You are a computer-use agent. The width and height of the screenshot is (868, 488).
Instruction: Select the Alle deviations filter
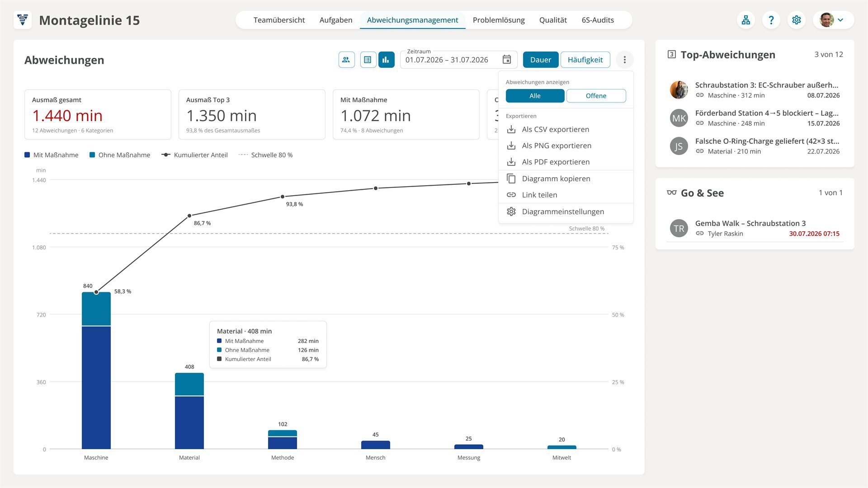pyautogui.click(x=535, y=96)
